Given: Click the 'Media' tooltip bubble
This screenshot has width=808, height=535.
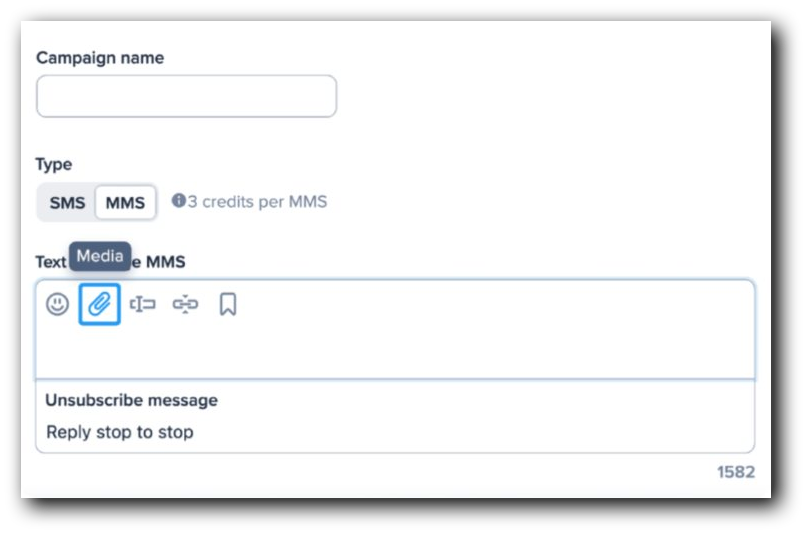Looking at the screenshot, I should (100, 257).
